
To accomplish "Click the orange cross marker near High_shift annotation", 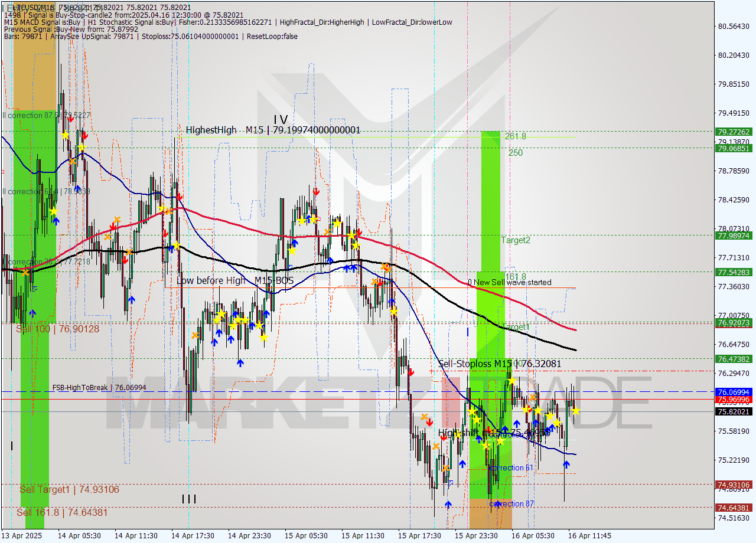I will click(x=436, y=446).
